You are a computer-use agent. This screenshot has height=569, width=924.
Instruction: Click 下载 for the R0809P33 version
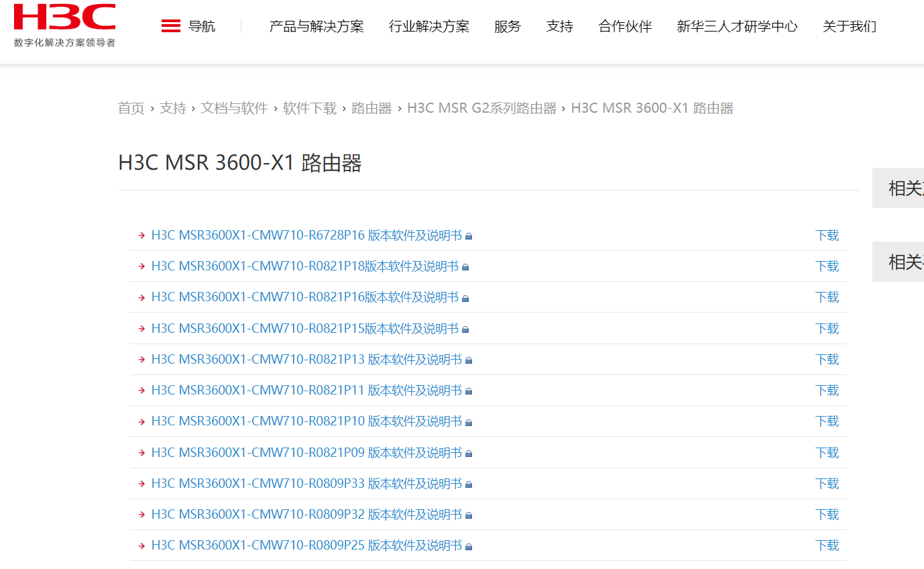(x=827, y=484)
